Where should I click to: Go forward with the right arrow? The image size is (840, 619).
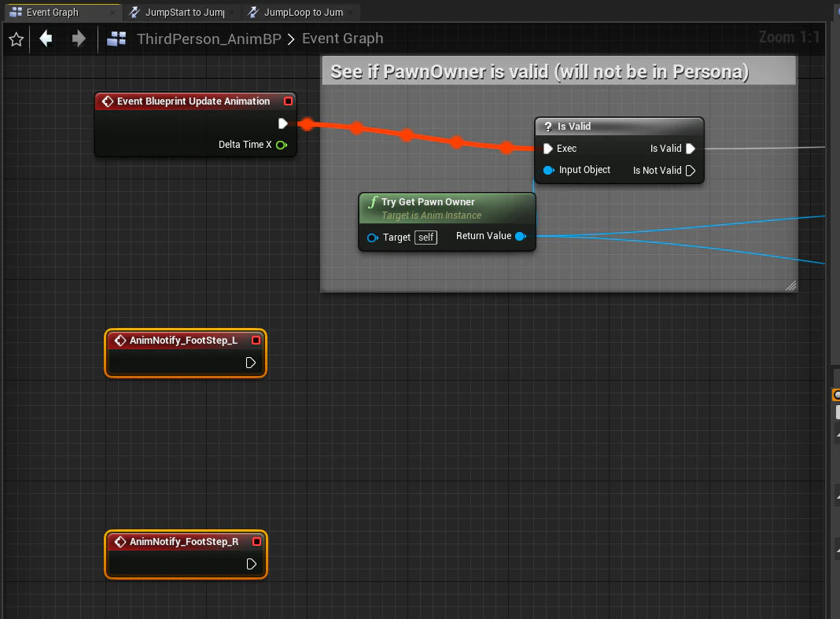point(78,39)
